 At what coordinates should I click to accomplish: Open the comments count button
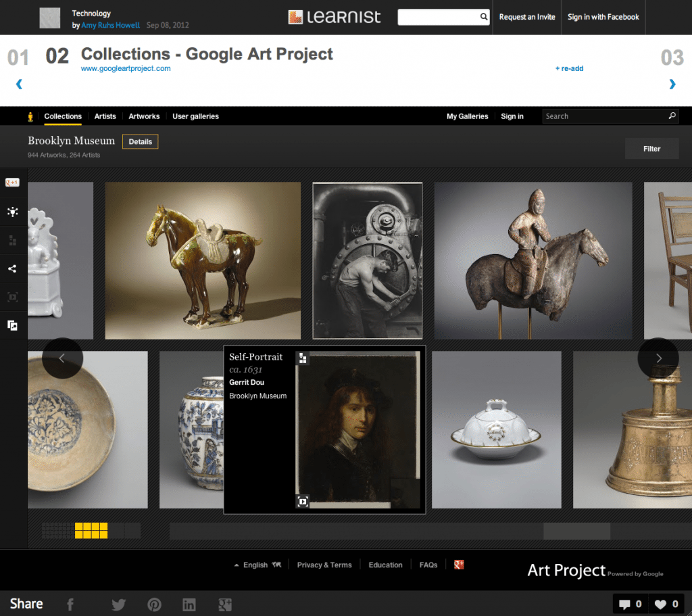click(631, 604)
